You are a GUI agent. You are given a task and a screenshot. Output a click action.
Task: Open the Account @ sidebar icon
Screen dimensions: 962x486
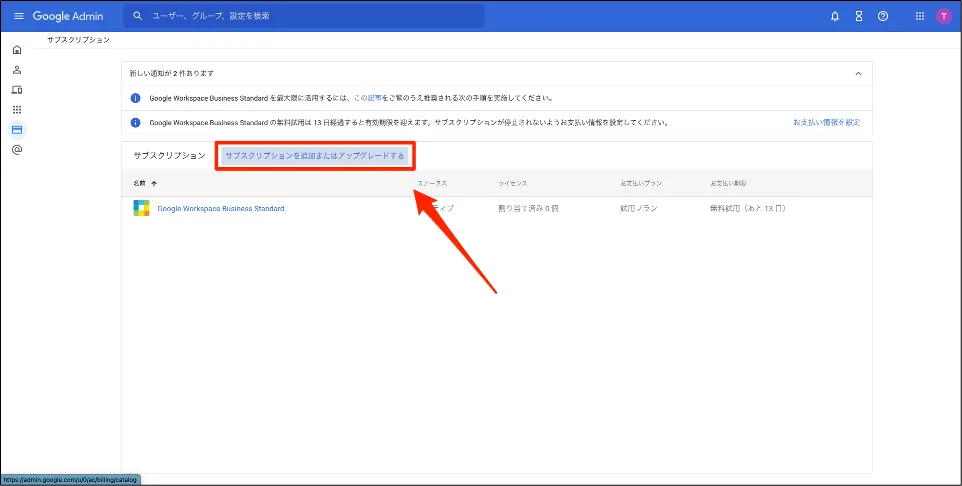point(17,150)
